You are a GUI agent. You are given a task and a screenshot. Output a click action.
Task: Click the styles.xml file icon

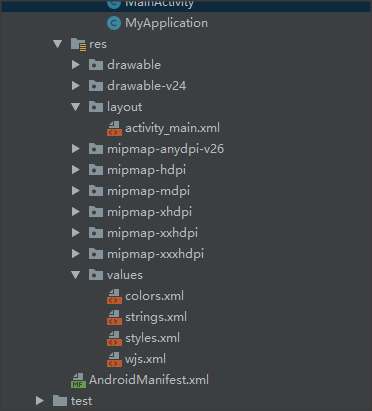[x=114, y=338]
